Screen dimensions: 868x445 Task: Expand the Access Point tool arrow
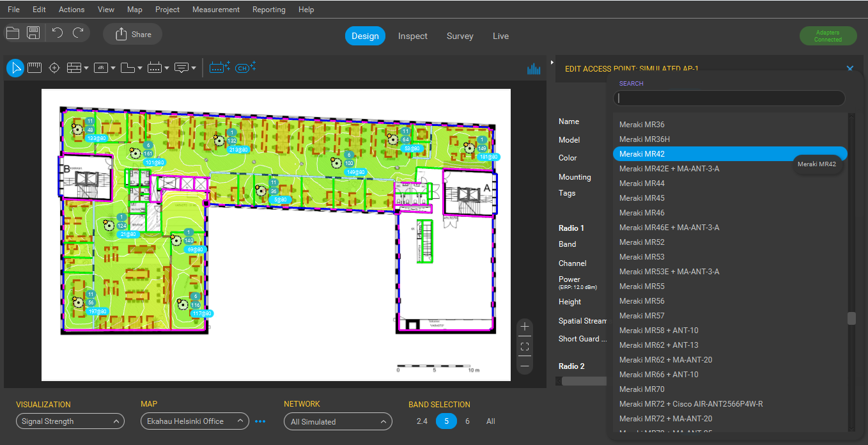point(167,68)
